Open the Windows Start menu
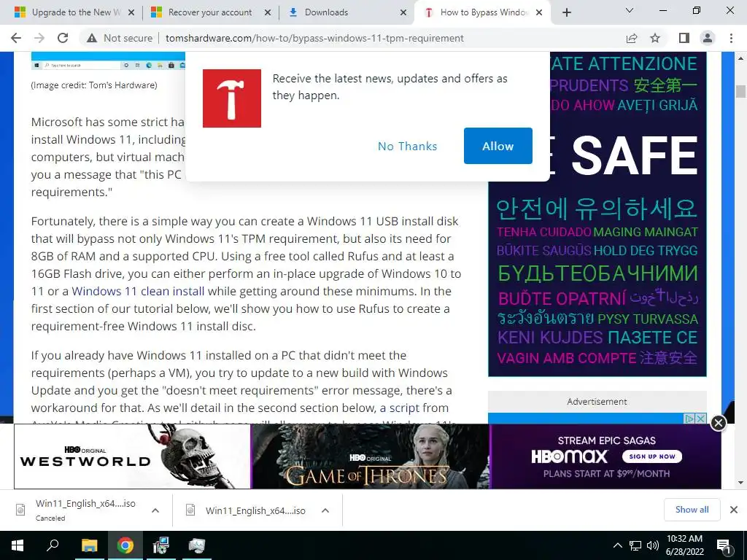The image size is (747, 560). [x=18, y=545]
